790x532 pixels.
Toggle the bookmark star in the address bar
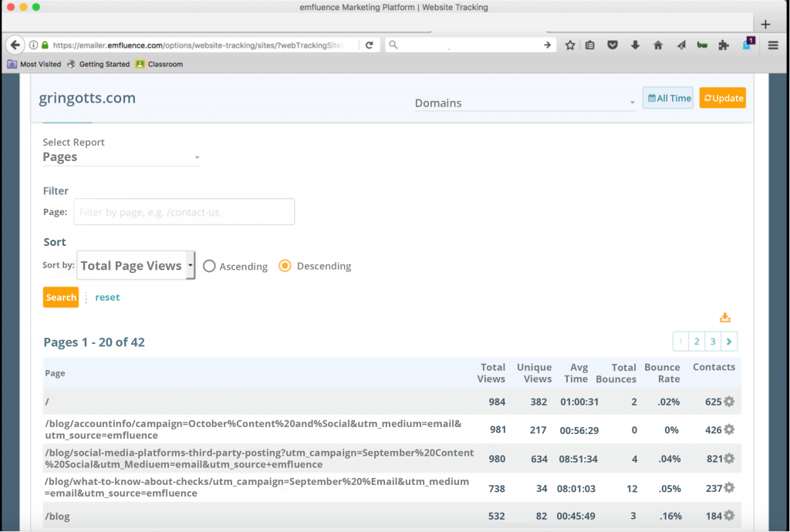coord(569,45)
